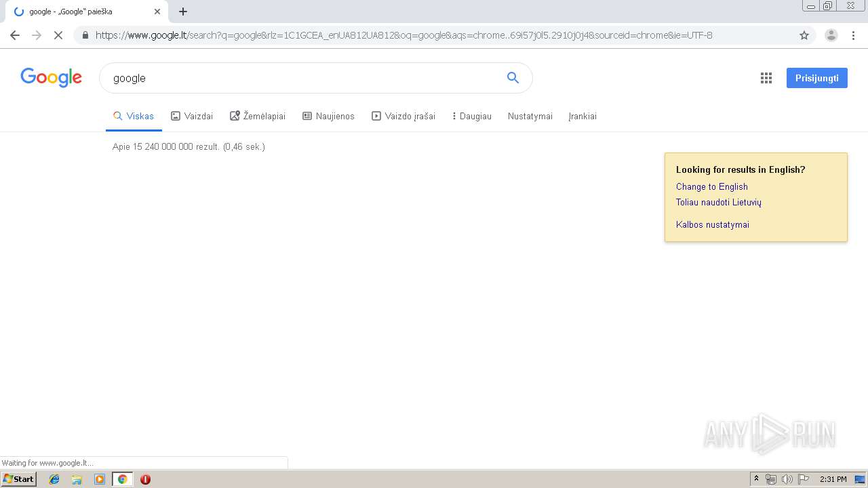
Task: Open the Įrankiai search tools
Action: [583, 116]
